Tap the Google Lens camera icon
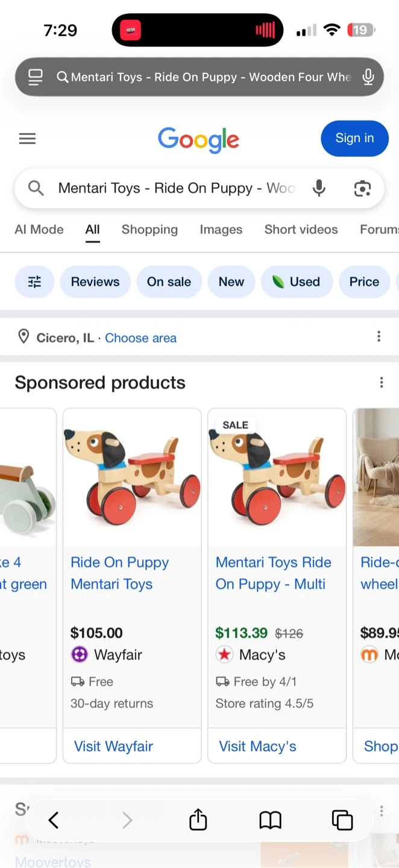Viewport: 399px width, 868px height. (362, 189)
